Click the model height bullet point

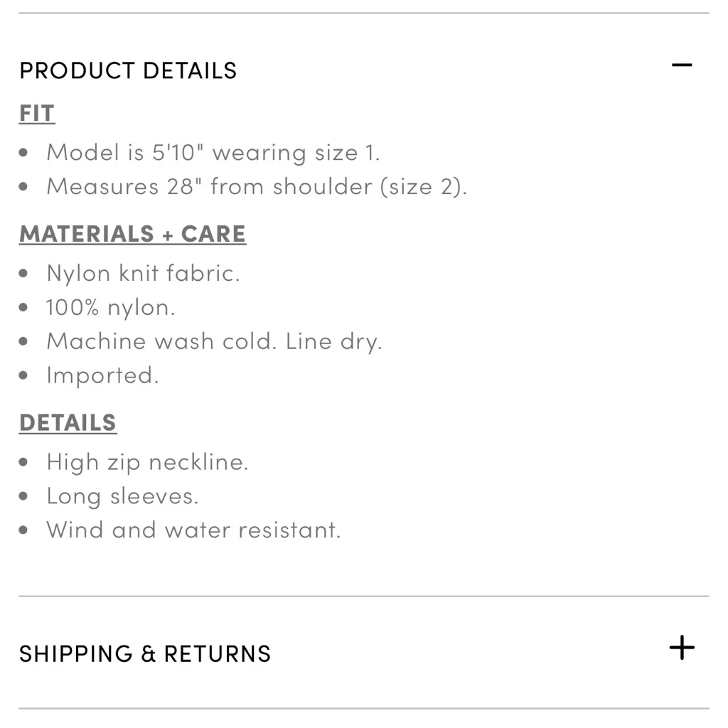coord(213,152)
